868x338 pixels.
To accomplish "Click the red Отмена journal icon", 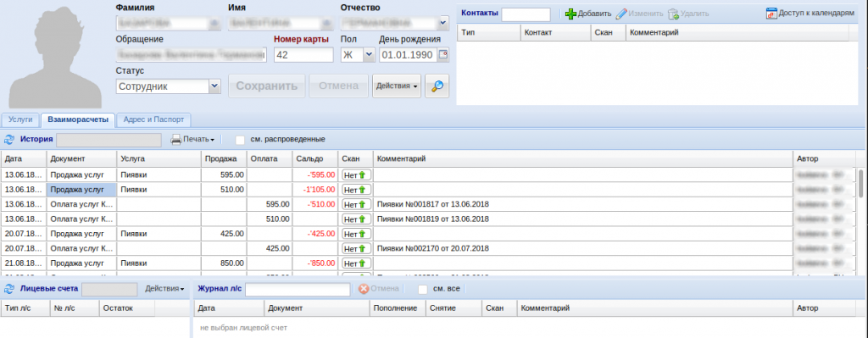I will (363, 289).
